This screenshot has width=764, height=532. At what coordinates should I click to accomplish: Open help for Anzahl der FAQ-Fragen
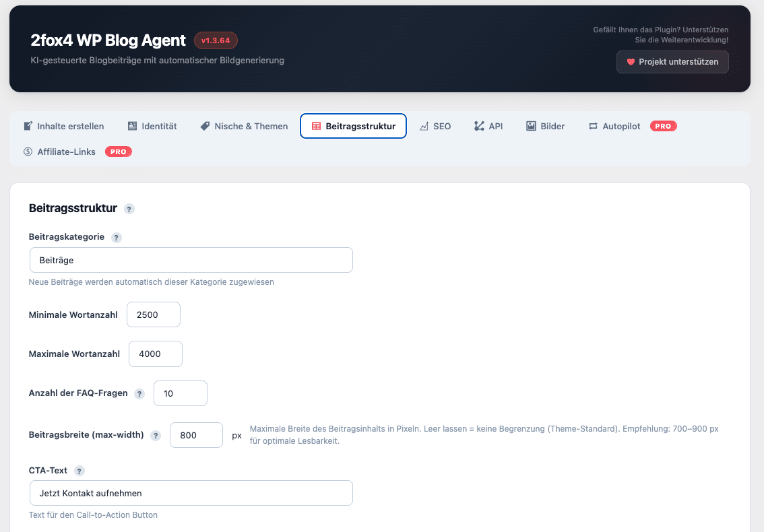click(139, 393)
